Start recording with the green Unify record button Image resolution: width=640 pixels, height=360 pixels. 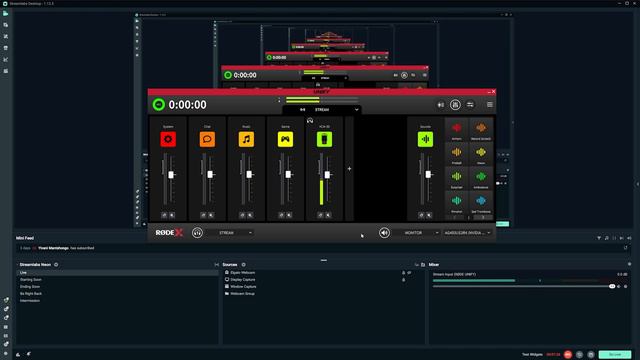coord(159,104)
